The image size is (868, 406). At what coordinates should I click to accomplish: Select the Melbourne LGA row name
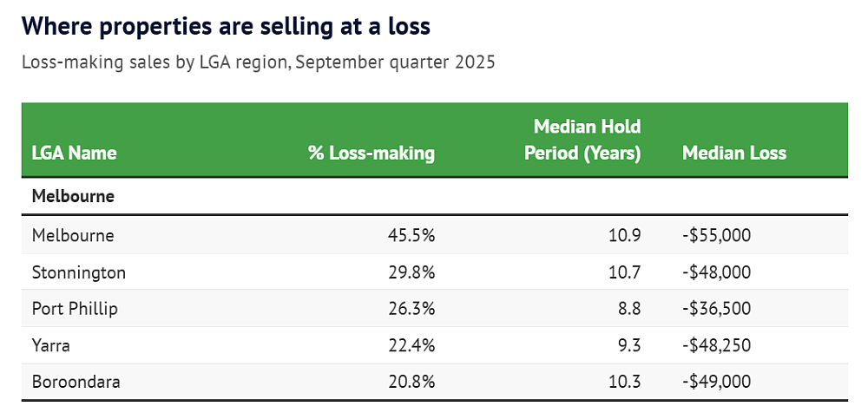click(73, 235)
